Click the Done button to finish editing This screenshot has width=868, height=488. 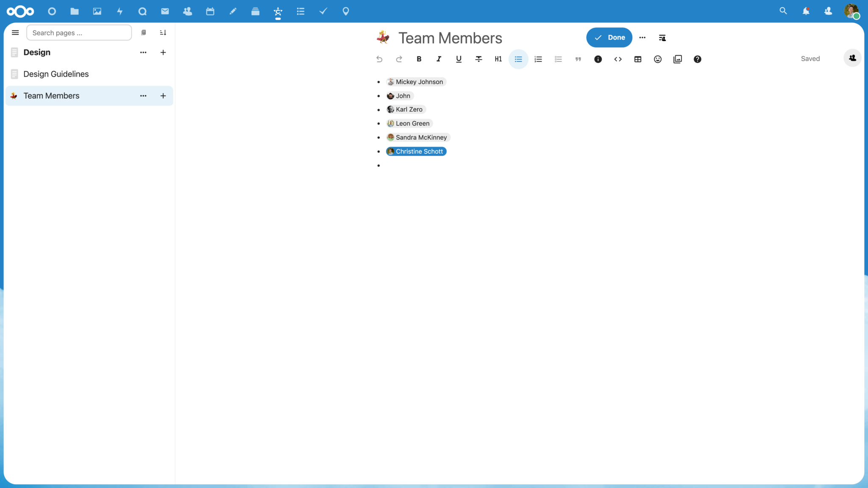click(609, 37)
